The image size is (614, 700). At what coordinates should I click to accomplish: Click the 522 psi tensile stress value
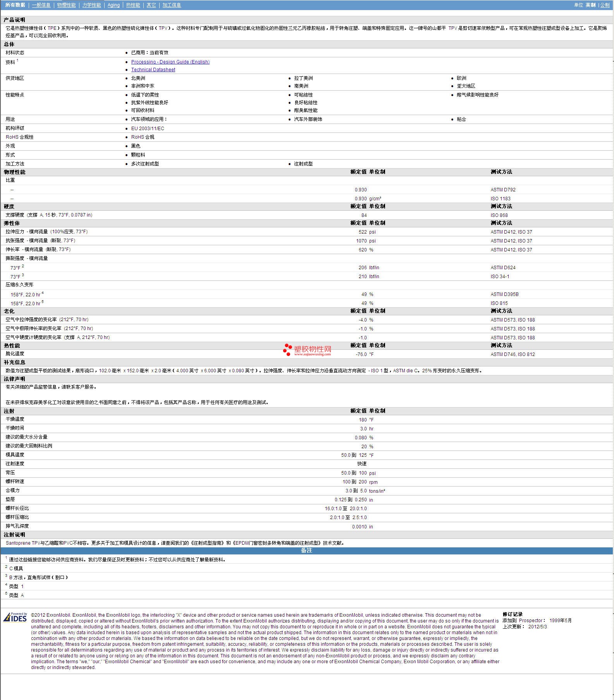tap(367, 232)
